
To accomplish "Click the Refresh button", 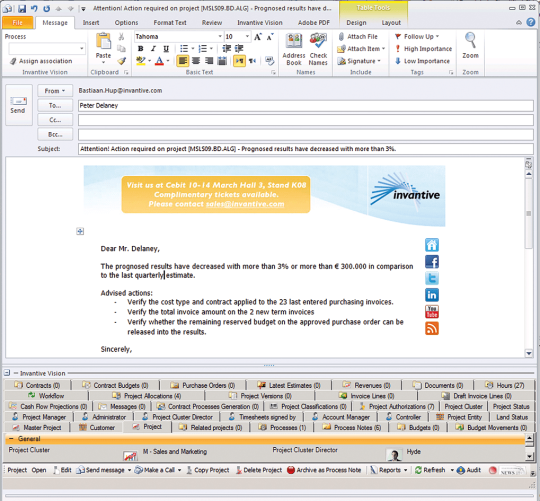I will (x=430, y=470).
